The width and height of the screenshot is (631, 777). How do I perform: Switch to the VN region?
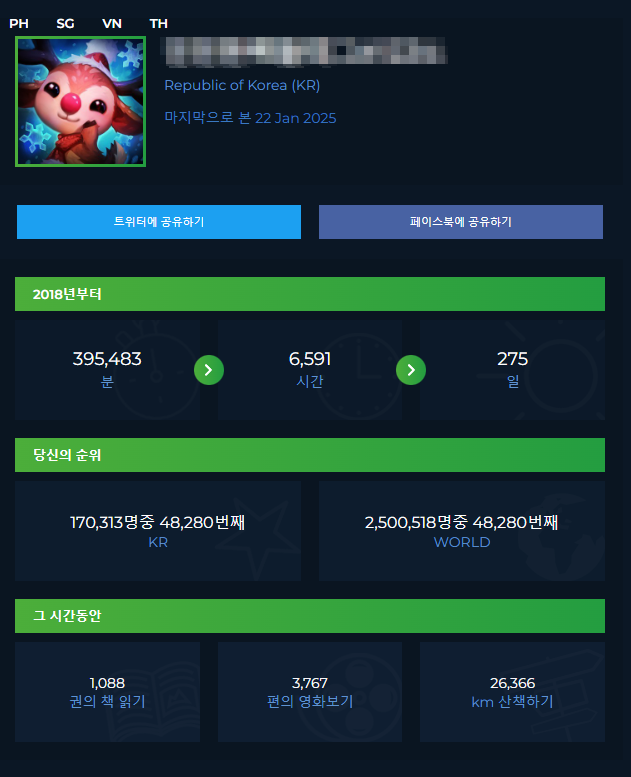click(112, 24)
